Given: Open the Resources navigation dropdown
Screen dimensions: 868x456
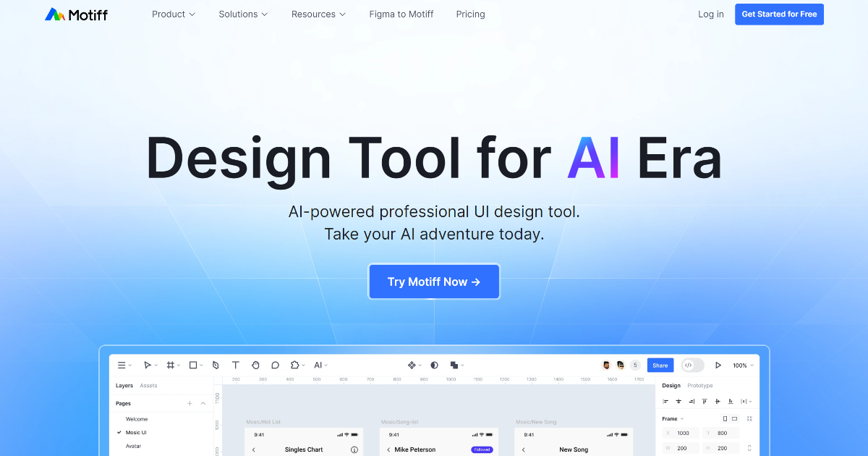Looking at the screenshot, I should (318, 14).
